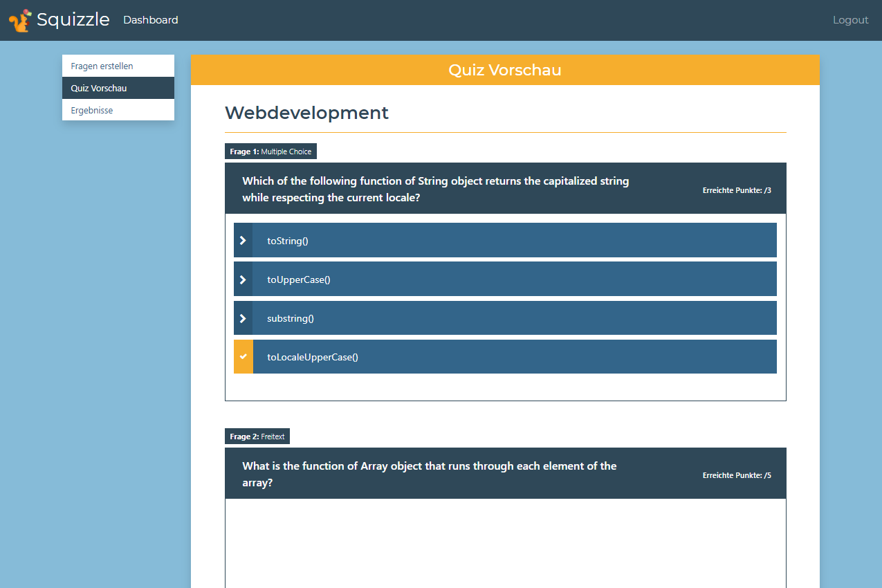Click the Frage 1: Multiple Choice label

[x=270, y=151]
